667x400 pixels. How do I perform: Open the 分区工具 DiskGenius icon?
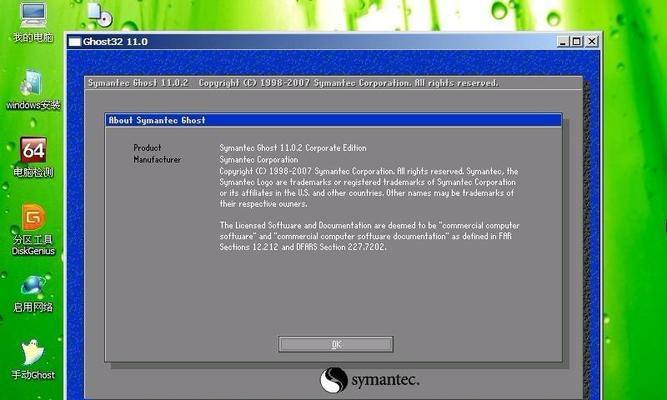coord(33,229)
